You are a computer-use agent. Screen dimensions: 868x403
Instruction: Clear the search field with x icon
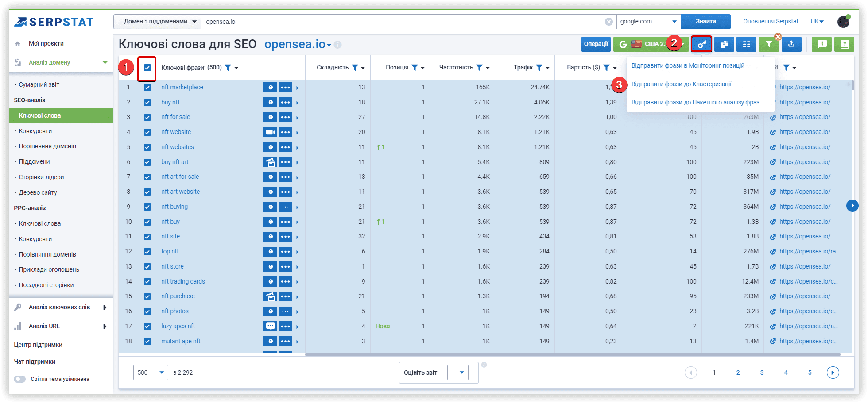609,22
